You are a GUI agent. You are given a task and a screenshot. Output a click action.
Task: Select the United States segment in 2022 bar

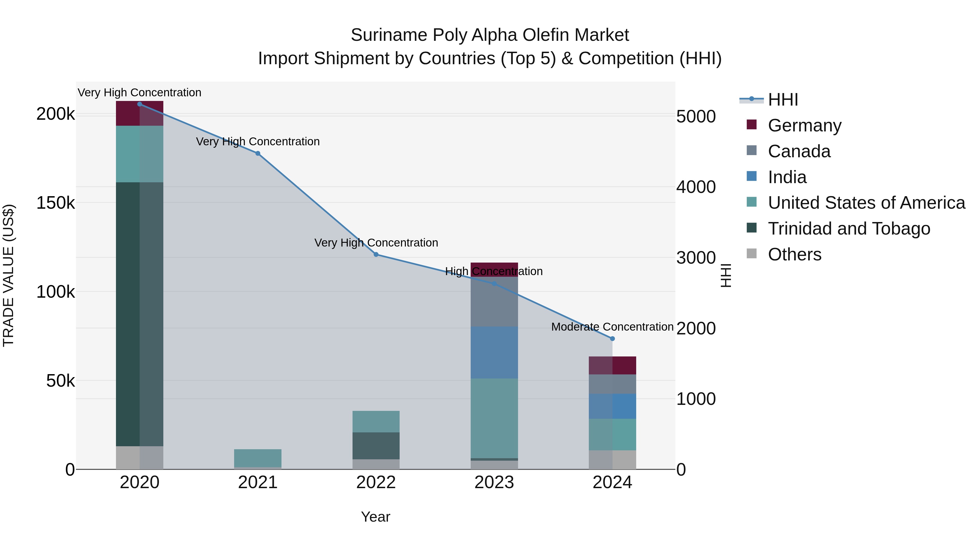376,422
